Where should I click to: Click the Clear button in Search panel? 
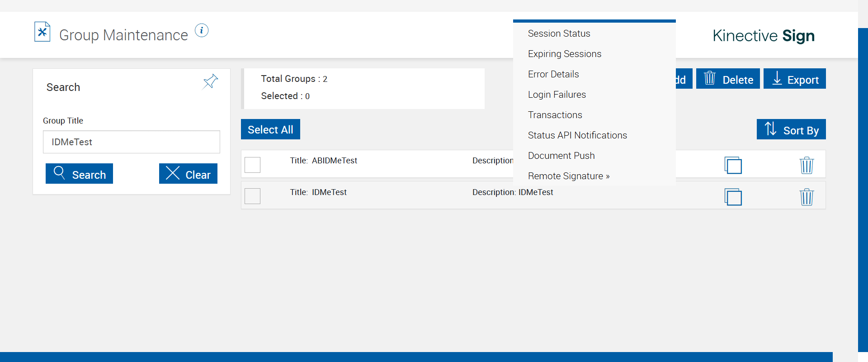[188, 174]
